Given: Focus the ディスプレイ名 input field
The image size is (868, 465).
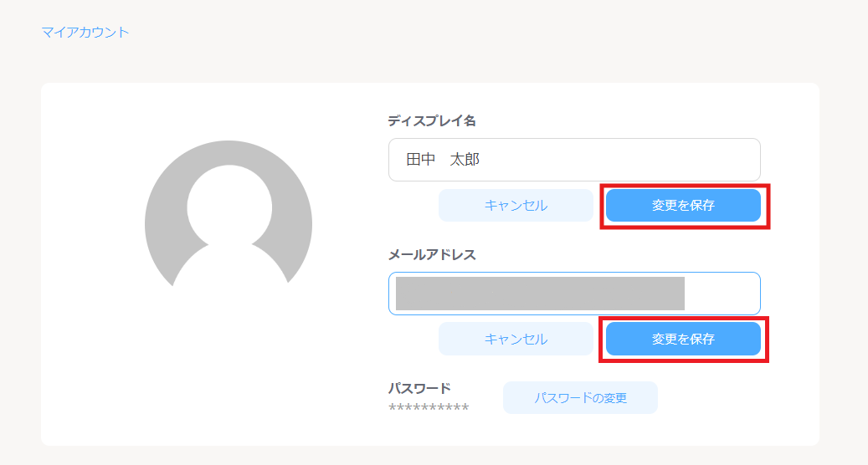Looking at the screenshot, I should [x=574, y=160].
